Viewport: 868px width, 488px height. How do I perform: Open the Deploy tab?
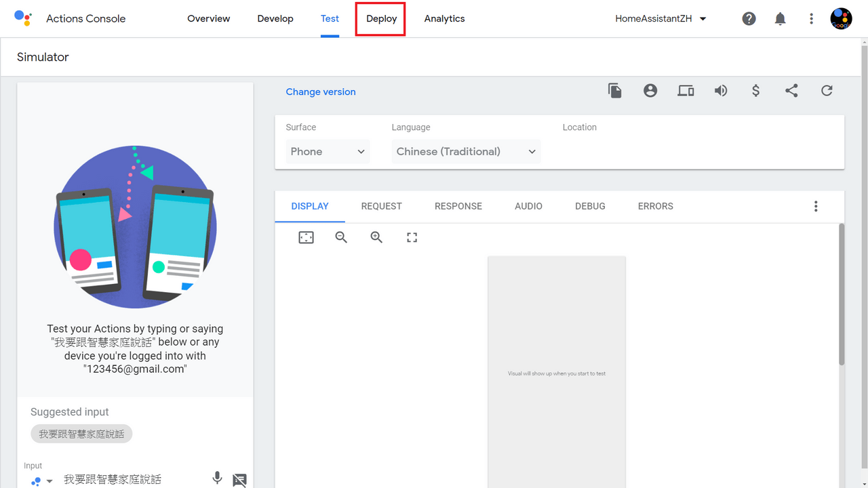click(x=381, y=18)
